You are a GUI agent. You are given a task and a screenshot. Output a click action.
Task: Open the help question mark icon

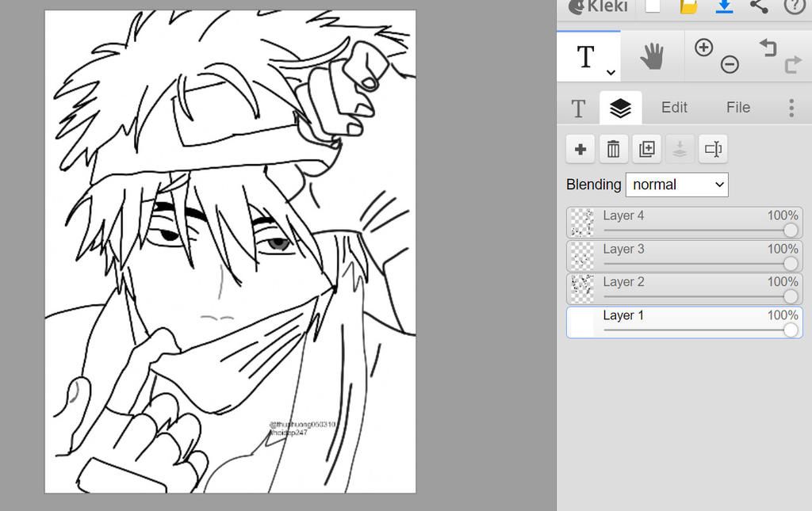[x=794, y=6]
